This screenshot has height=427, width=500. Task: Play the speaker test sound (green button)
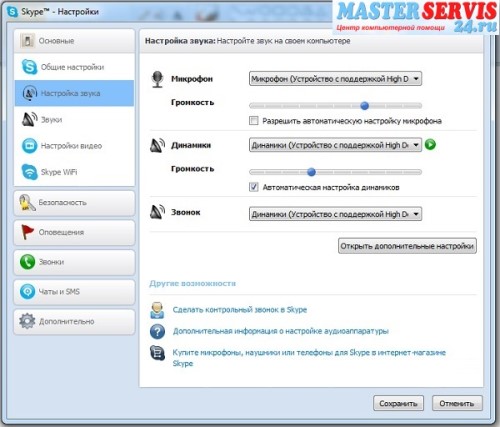point(430,145)
